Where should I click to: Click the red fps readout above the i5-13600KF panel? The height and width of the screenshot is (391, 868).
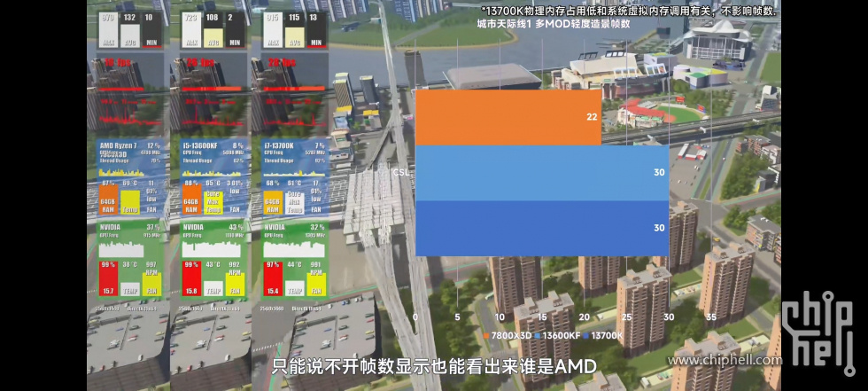tap(200, 63)
